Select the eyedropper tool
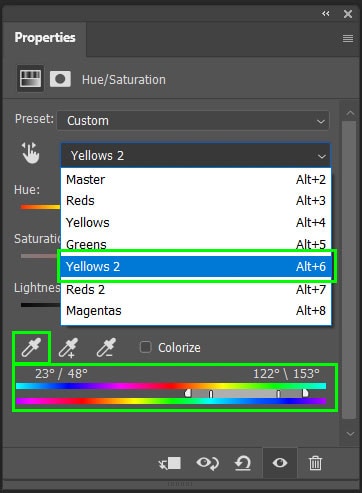Image resolution: width=362 pixels, height=493 pixels. pos(31,347)
